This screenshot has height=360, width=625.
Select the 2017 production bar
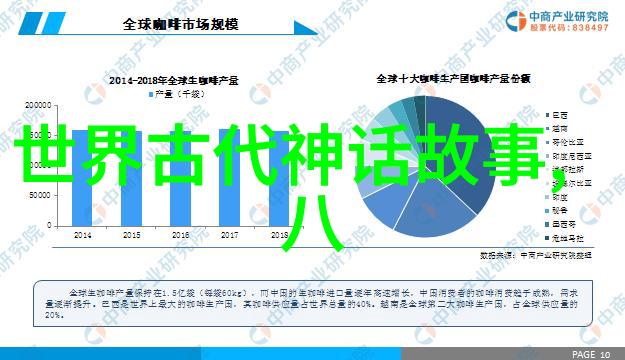[x=229, y=178]
